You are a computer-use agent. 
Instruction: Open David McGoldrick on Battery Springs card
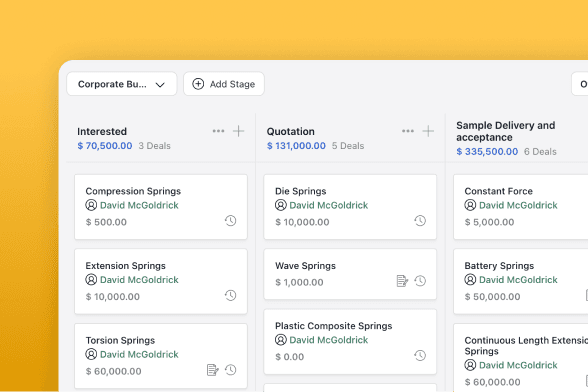(518, 280)
